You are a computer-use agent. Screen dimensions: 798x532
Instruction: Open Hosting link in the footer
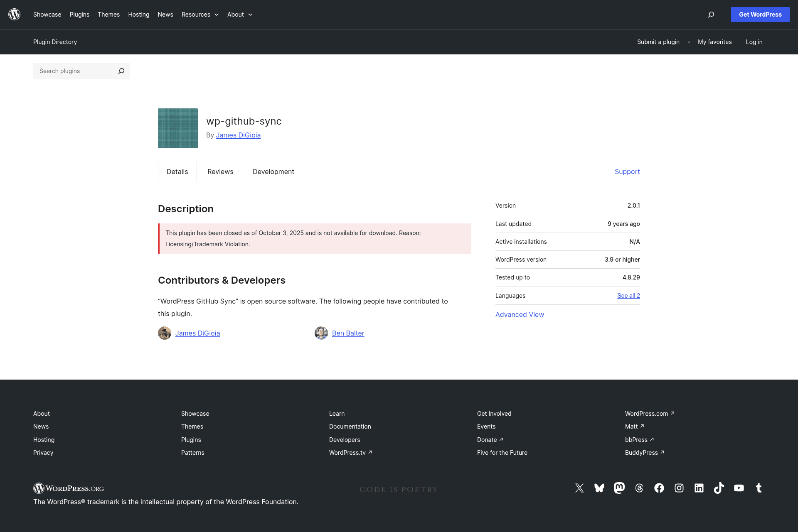click(x=44, y=440)
